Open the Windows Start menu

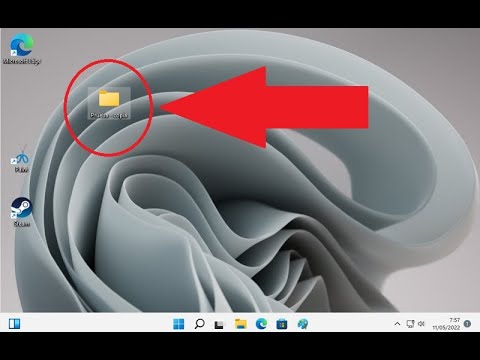(179, 324)
